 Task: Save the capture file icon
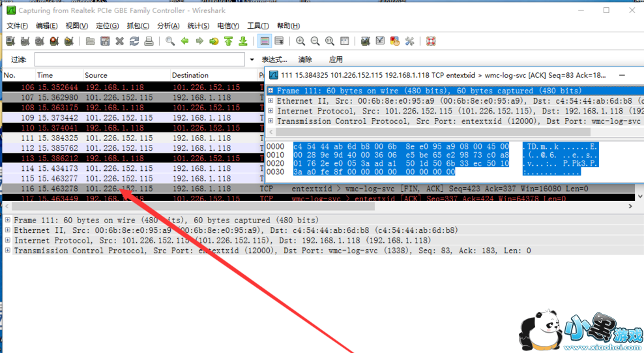105,41
